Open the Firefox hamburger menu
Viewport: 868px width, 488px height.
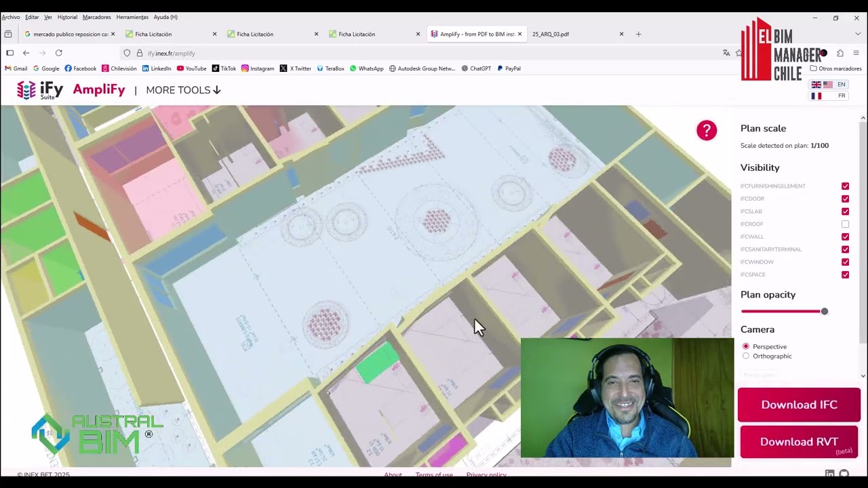click(856, 53)
